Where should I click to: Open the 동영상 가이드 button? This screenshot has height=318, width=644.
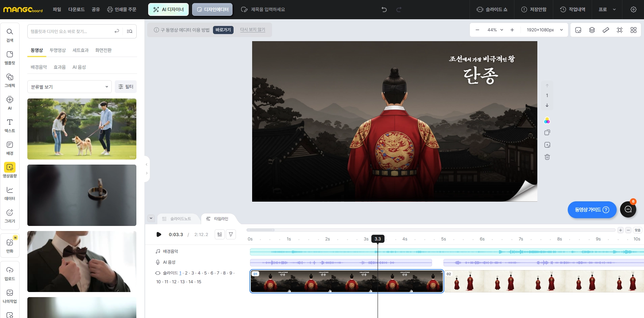[x=592, y=210]
